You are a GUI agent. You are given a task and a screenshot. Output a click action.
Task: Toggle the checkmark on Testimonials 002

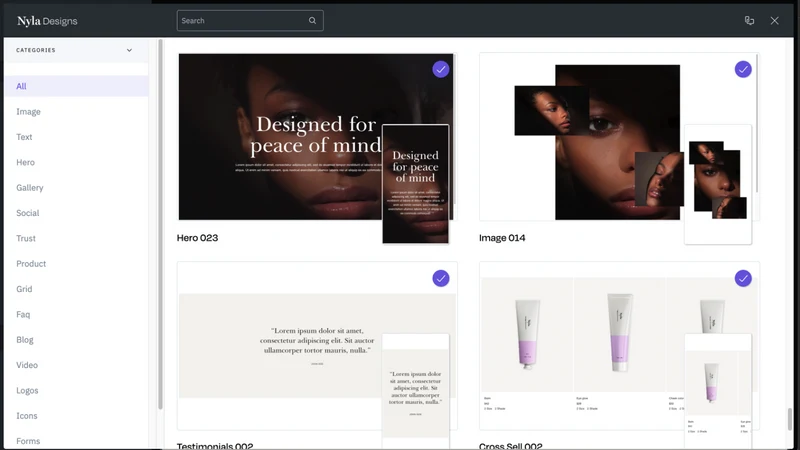tap(441, 279)
